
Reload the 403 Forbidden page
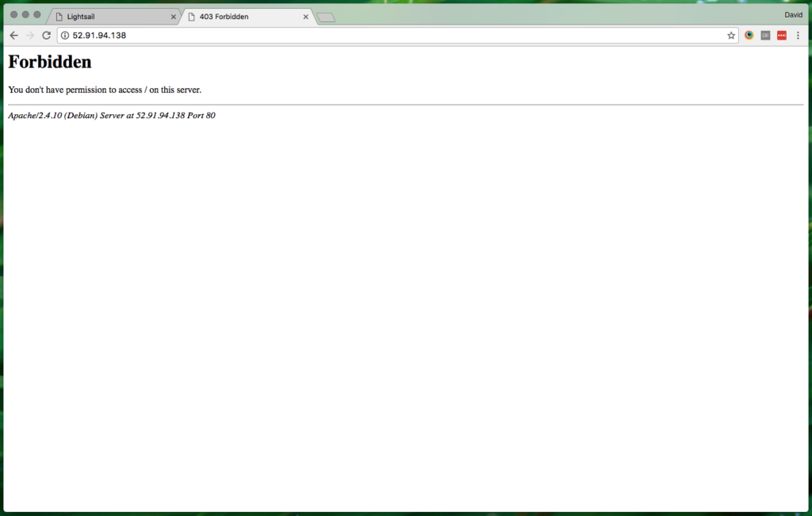46,35
